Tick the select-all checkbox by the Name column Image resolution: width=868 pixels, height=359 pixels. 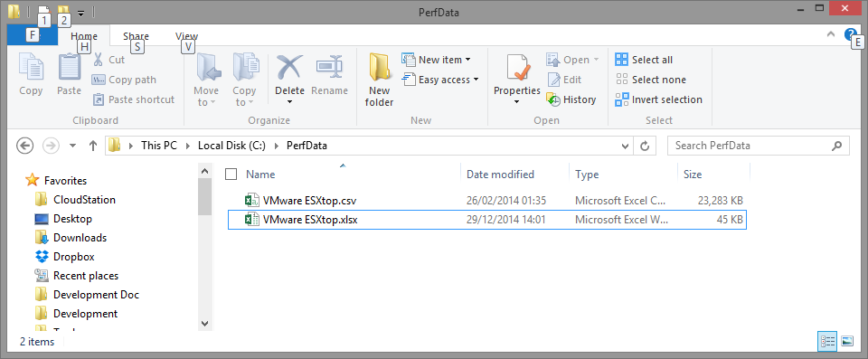coord(231,174)
